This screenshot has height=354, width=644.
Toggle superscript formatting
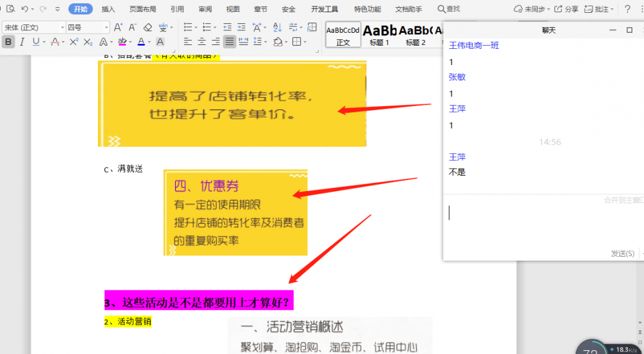(x=74, y=41)
